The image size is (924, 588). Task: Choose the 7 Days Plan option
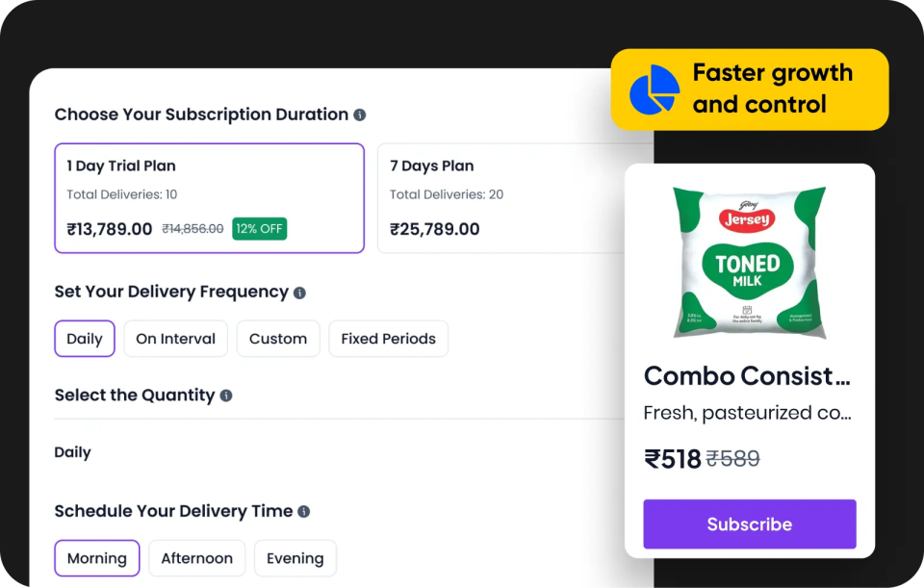point(514,198)
